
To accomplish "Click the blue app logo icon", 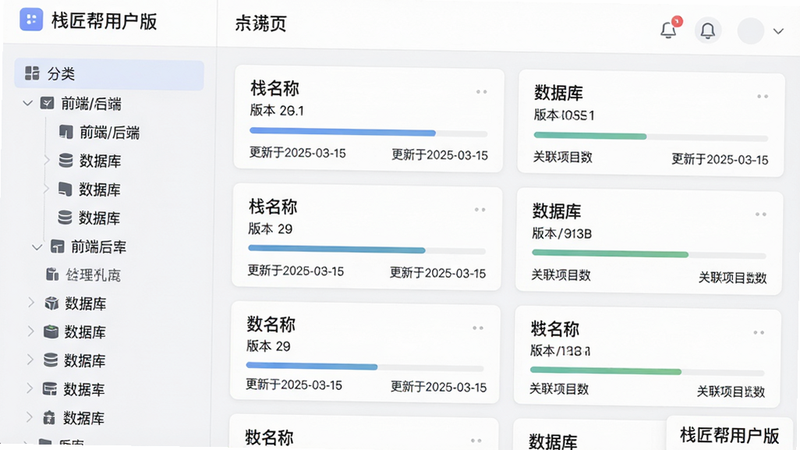I will (x=31, y=20).
